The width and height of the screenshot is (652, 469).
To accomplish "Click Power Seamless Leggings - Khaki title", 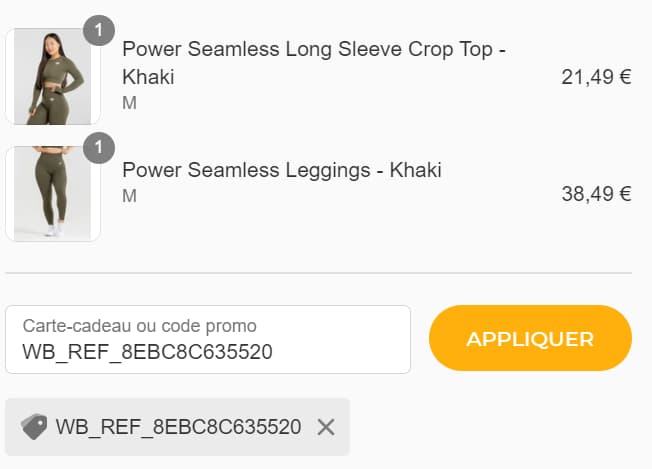I will [x=281, y=170].
